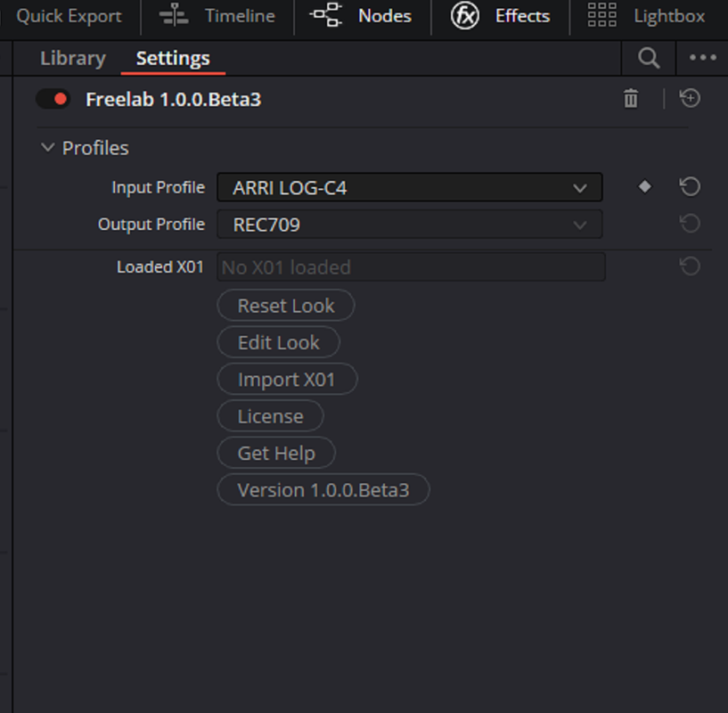Image resolution: width=728 pixels, height=713 pixels.
Task: Click the Edit Look button
Action: coord(278,342)
